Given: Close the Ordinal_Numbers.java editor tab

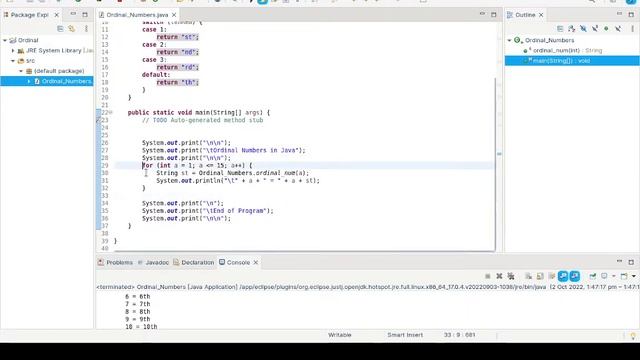Looking at the screenshot, I should (174, 15).
